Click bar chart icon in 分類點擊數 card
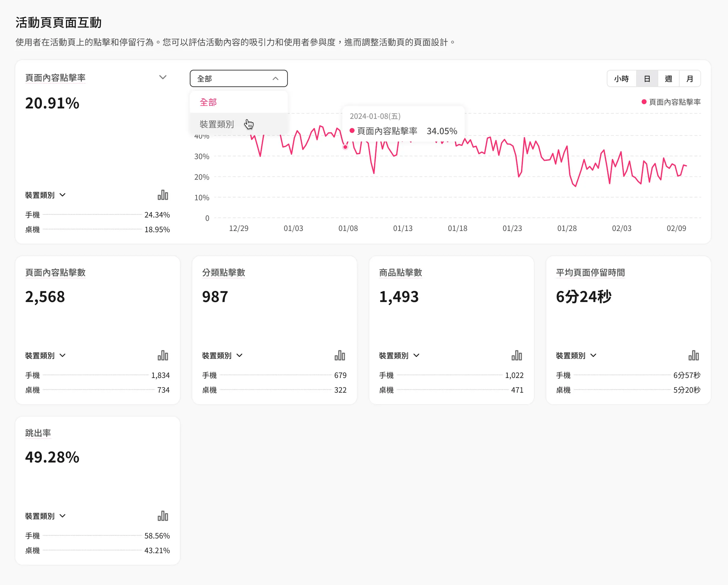Image resolution: width=728 pixels, height=585 pixels. [339, 355]
